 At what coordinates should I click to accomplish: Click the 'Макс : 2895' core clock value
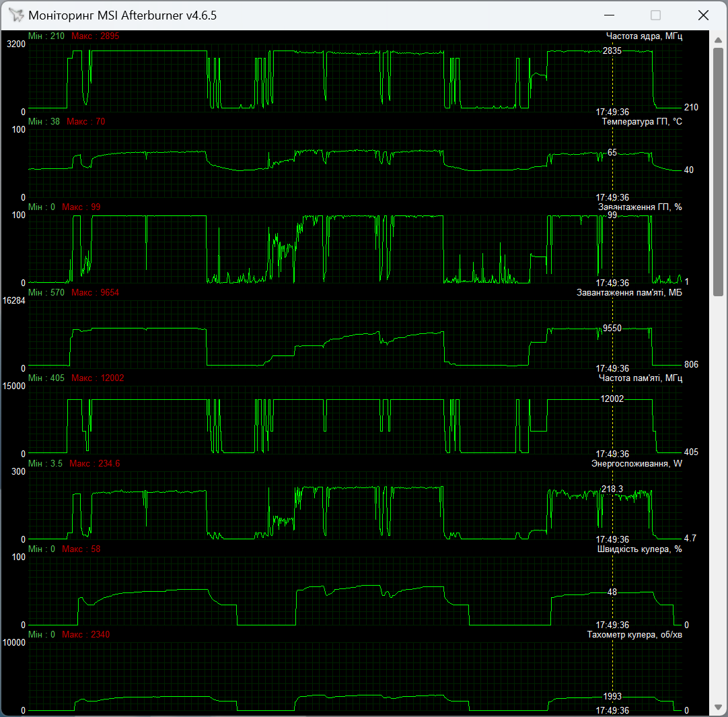95,36
